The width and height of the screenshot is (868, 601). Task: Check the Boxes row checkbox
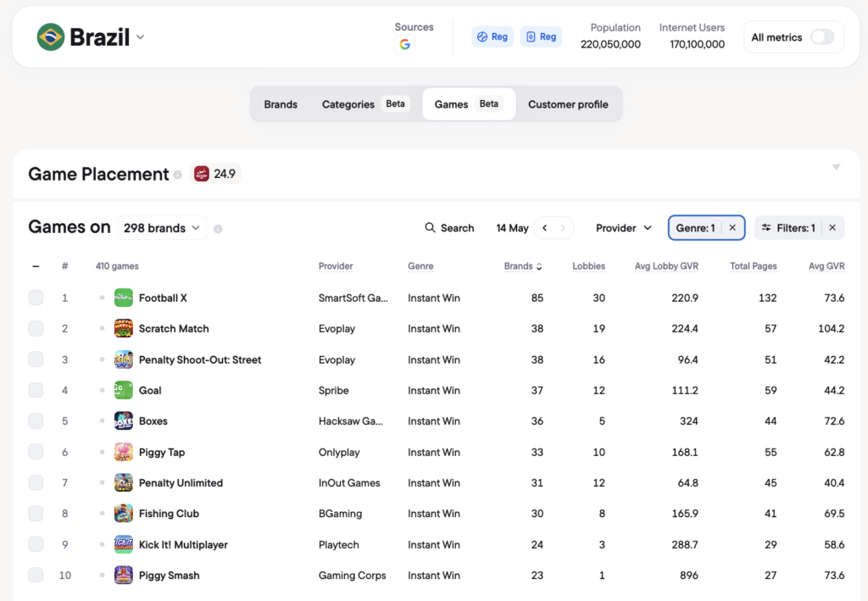[36, 421]
